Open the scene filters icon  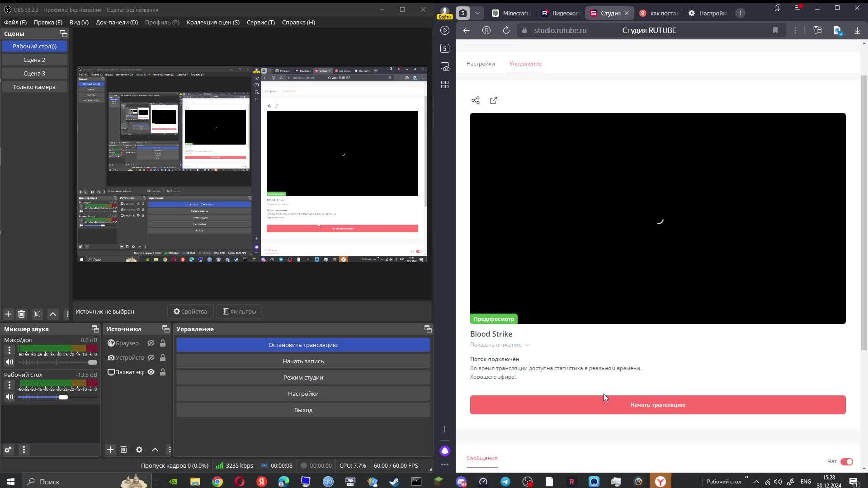point(37,314)
